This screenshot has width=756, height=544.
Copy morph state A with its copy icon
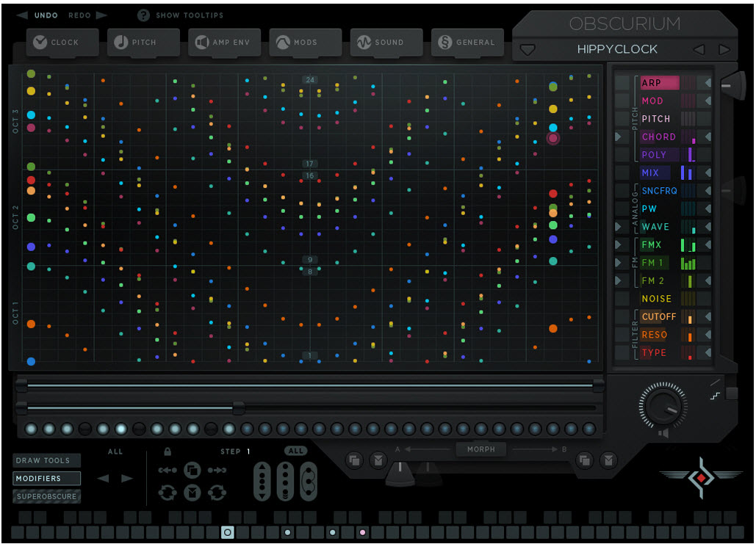click(x=354, y=460)
